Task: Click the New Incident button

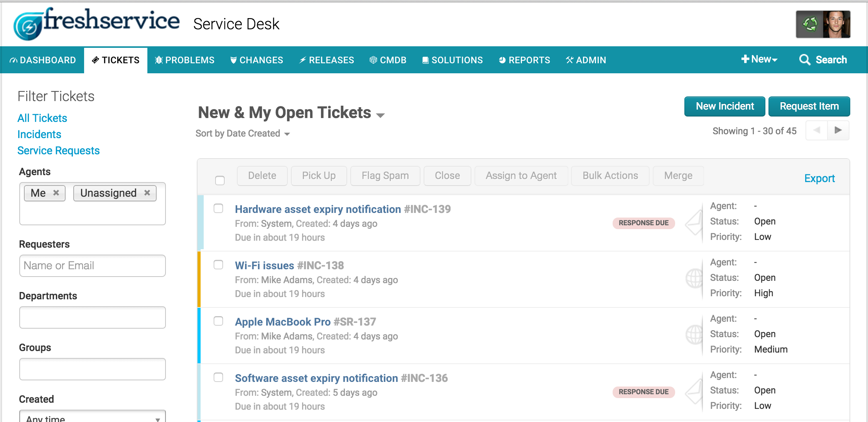Action: [x=725, y=106]
